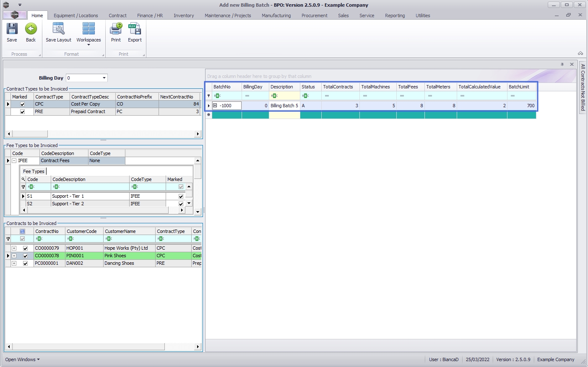
Task: Click the Save icon in ribbon
Action: click(x=12, y=29)
